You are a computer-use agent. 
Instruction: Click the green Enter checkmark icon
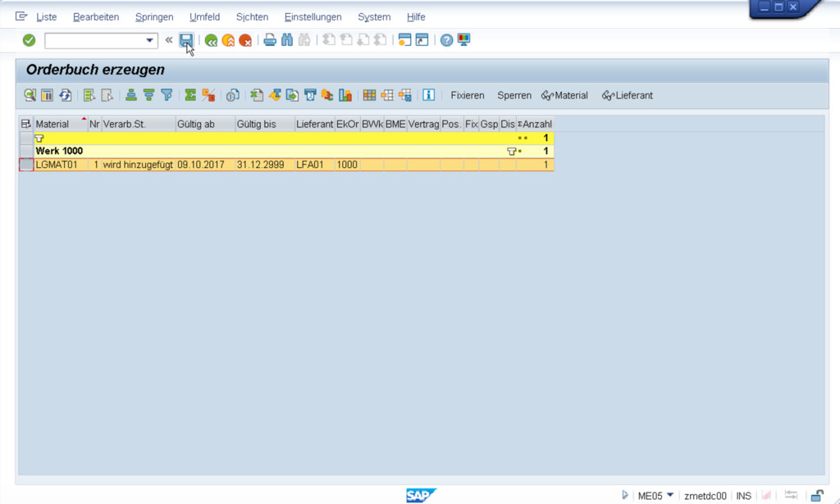(x=29, y=40)
